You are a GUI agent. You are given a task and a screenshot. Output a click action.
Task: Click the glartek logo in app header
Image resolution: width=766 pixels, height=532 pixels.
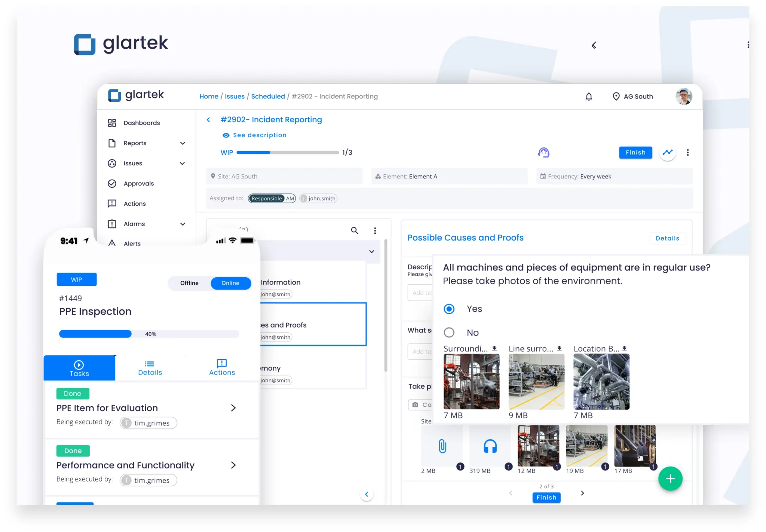point(136,95)
